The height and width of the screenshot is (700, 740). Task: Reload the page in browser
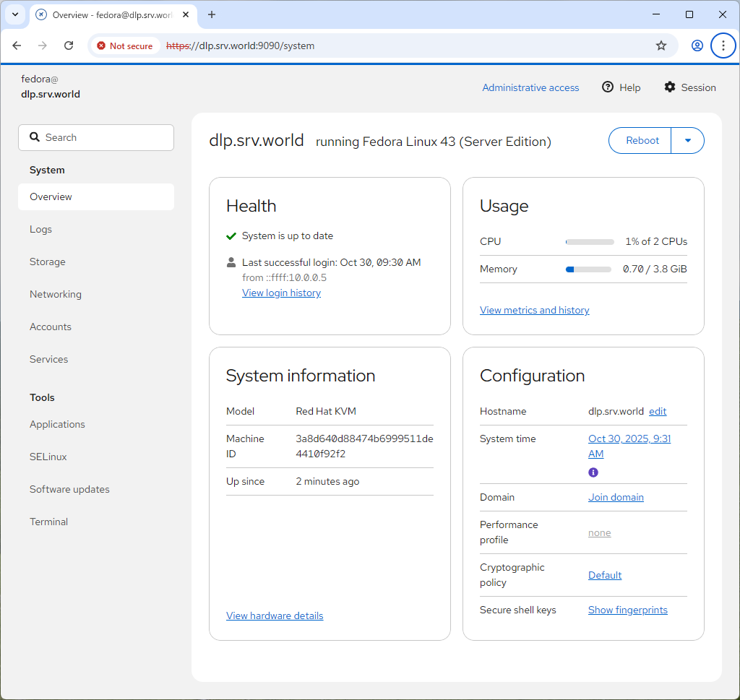coord(69,46)
